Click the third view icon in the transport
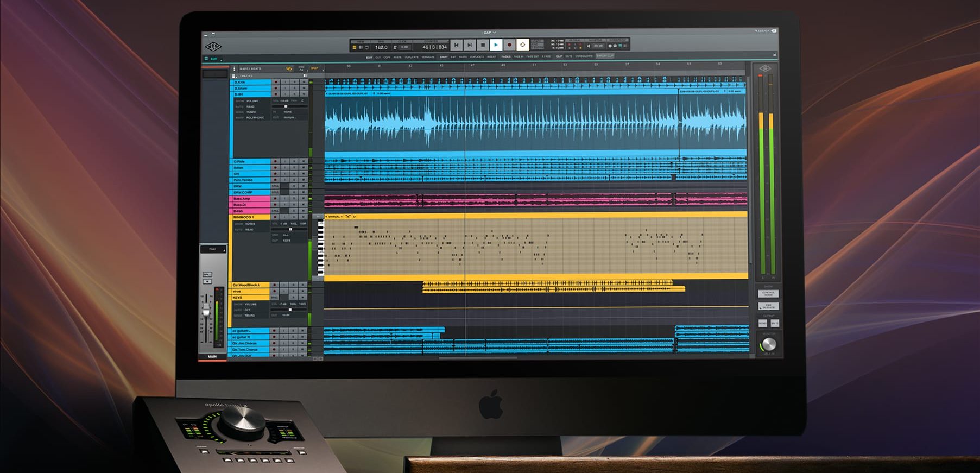980x473 pixels. pyautogui.click(x=366, y=47)
